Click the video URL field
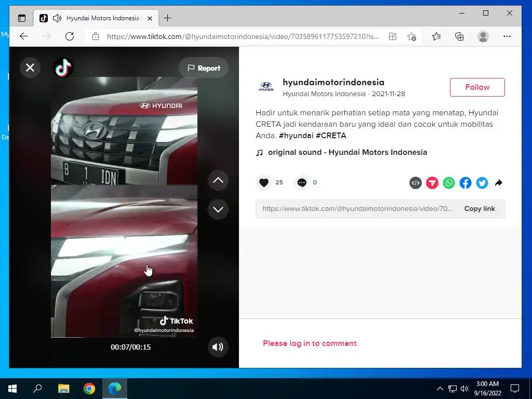The height and width of the screenshot is (399, 532). (357, 209)
